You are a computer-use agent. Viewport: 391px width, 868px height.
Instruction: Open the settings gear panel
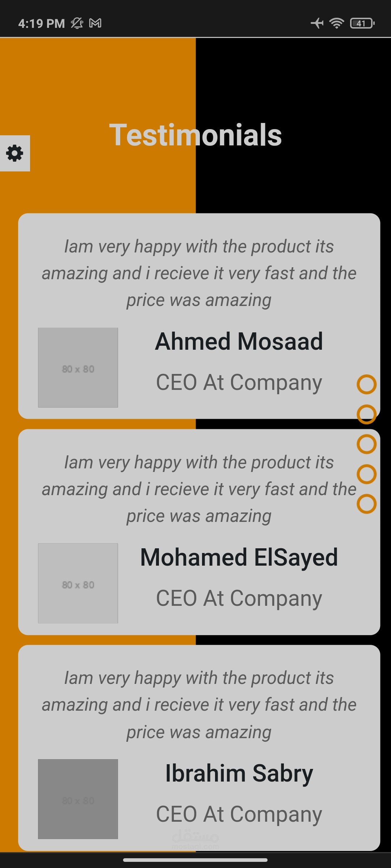pyautogui.click(x=15, y=153)
